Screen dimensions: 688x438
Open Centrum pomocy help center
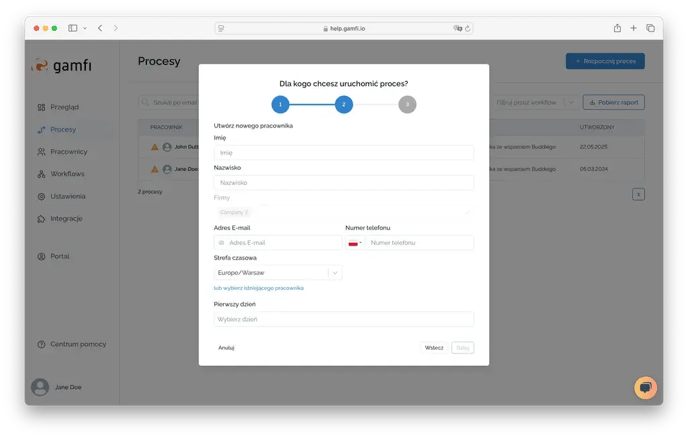(76, 344)
